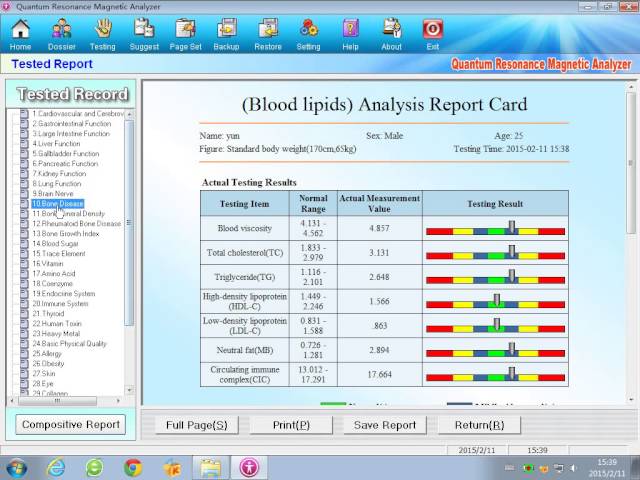640x480 pixels.
Task: Select 2.Gastrointestinal Function record
Action: [x=71, y=124]
